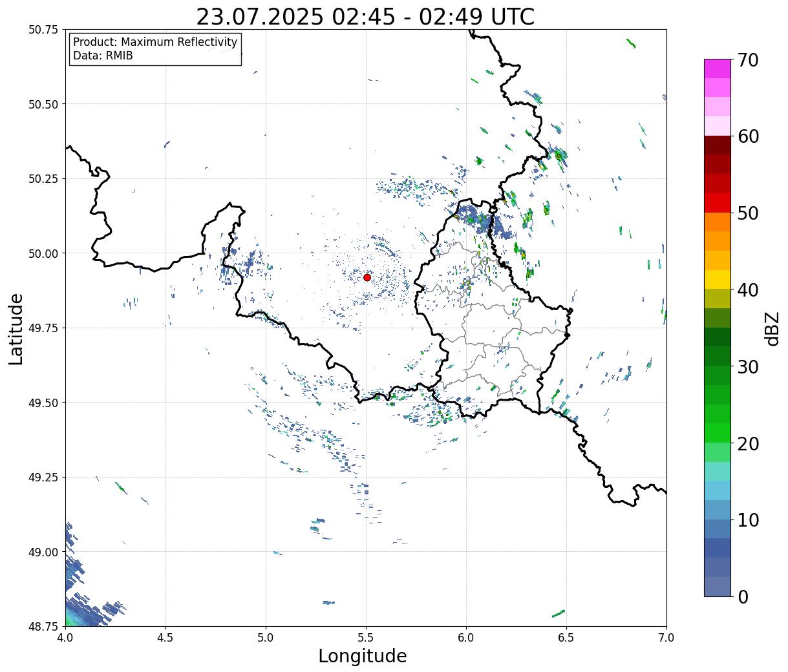Select the 'Data: RMIB' text line

[103, 56]
